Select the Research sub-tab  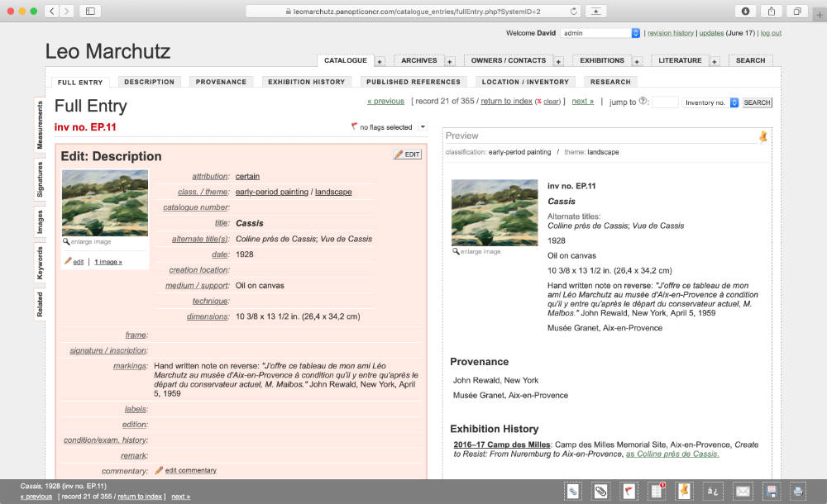click(610, 82)
